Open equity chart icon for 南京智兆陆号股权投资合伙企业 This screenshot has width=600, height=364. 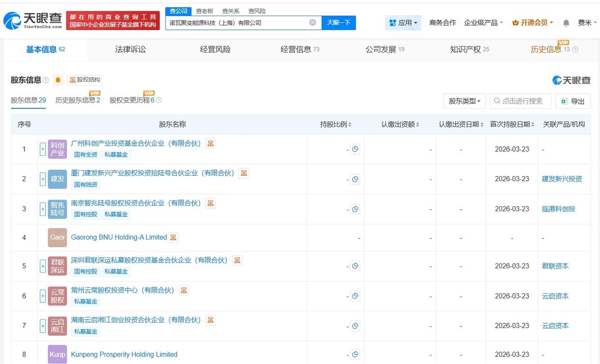210,203
